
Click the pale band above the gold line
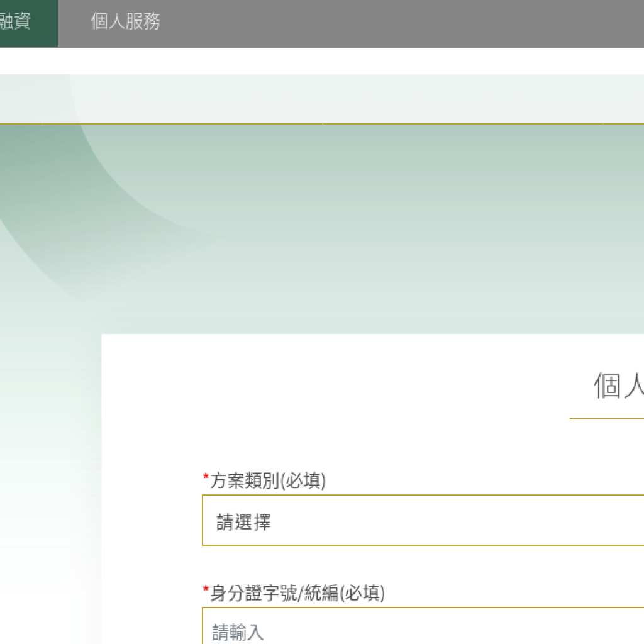click(377, 99)
